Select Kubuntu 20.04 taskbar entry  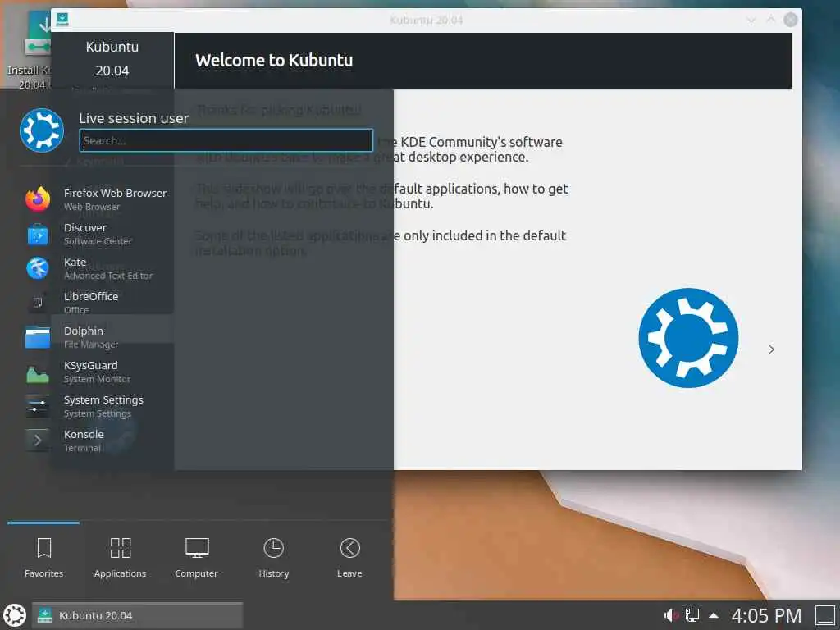(137, 615)
